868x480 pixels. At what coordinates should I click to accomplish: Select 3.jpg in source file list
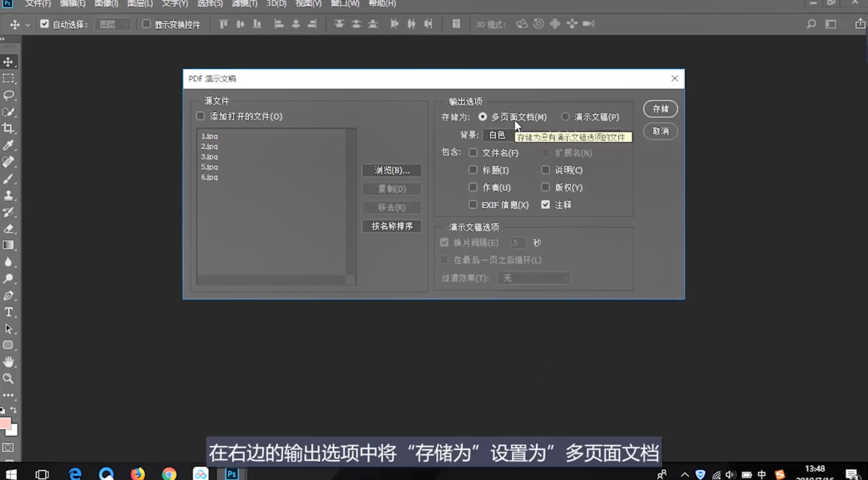point(210,157)
